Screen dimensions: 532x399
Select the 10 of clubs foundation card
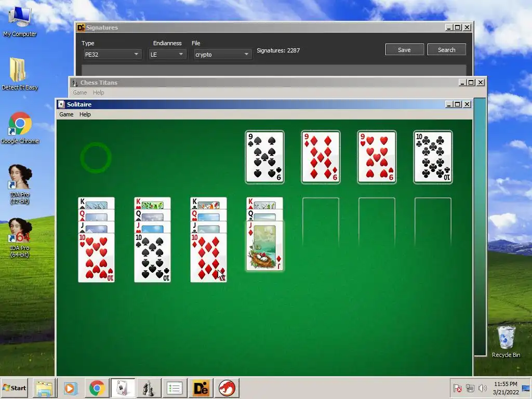coord(433,157)
